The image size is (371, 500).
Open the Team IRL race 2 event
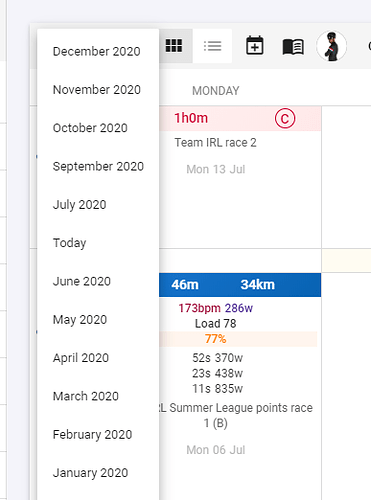(216, 143)
